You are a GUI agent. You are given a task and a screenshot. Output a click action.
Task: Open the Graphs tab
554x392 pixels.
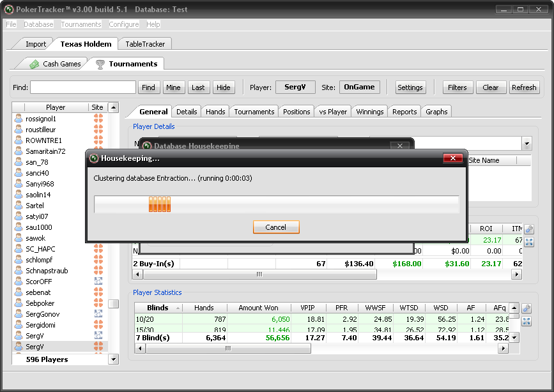[436, 112]
